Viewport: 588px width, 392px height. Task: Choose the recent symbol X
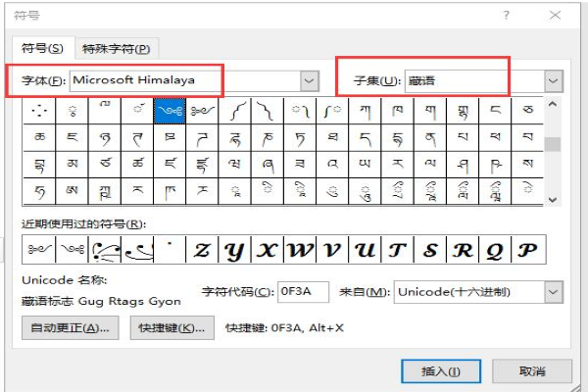click(x=267, y=250)
